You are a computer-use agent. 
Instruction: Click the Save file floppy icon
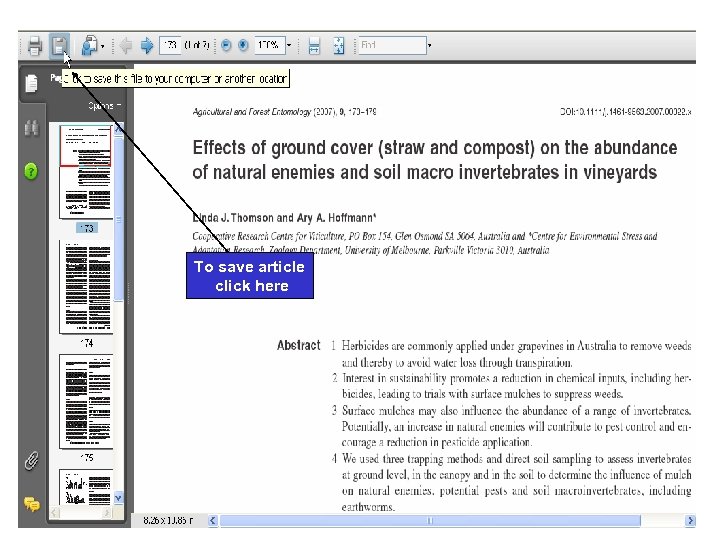tap(59, 45)
